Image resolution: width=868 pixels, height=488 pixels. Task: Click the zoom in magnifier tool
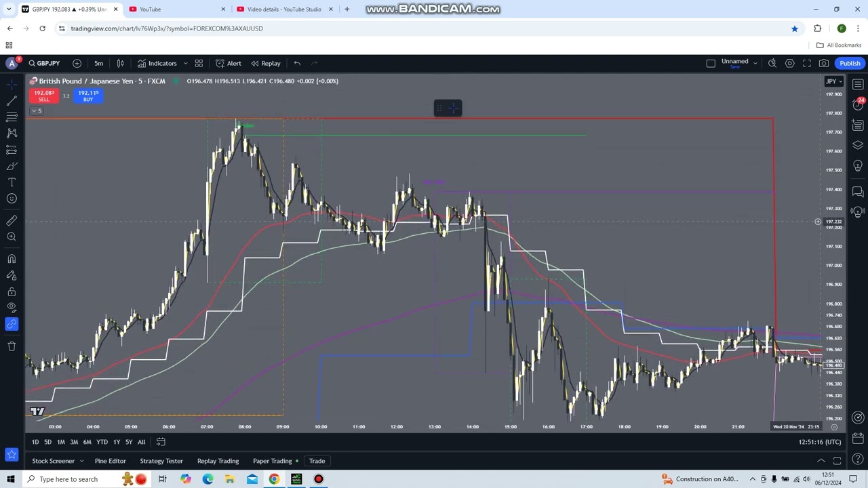coord(12,237)
